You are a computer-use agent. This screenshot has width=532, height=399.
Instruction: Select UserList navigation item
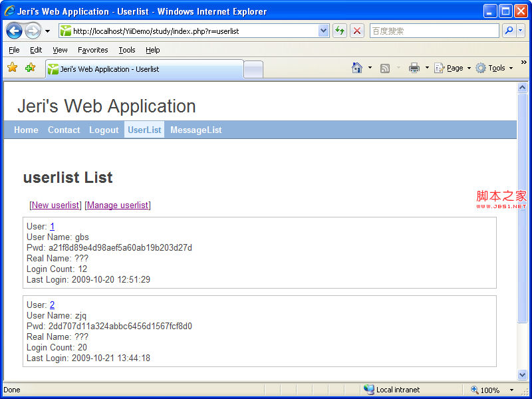[x=144, y=130]
